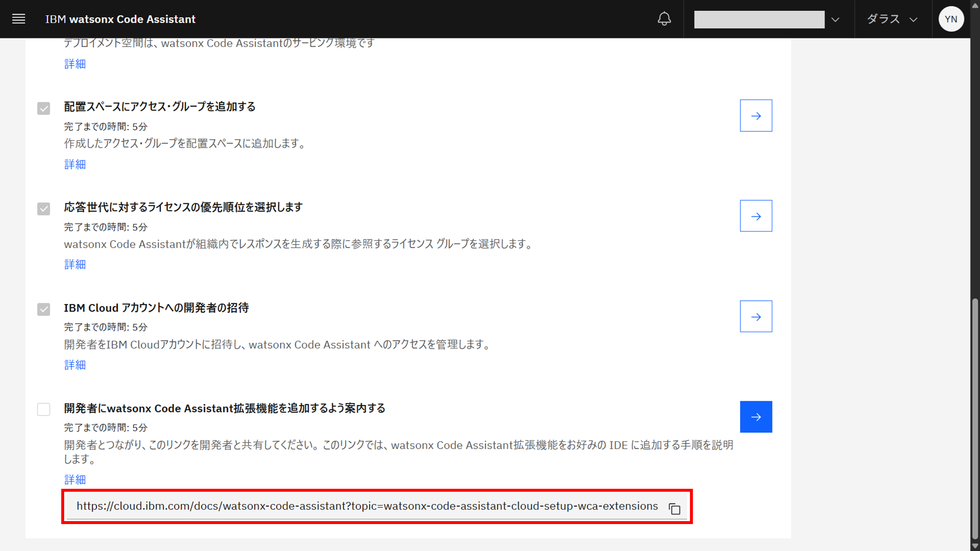The width and height of the screenshot is (980, 551).
Task: Copy the extensions setup URL
Action: click(675, 509)
